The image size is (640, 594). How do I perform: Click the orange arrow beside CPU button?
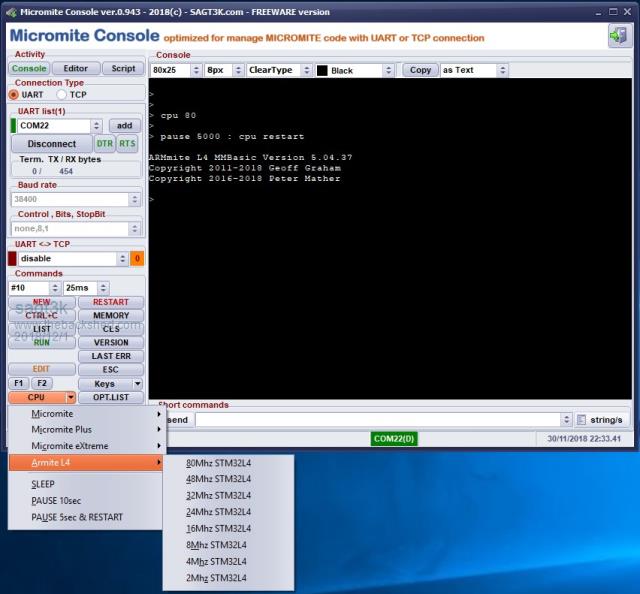[x=70, y=398]
